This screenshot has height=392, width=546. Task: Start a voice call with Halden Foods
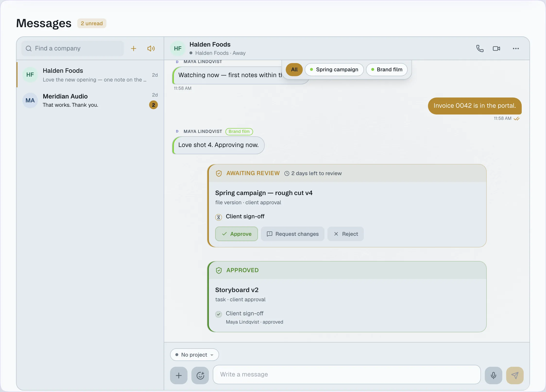480,49
